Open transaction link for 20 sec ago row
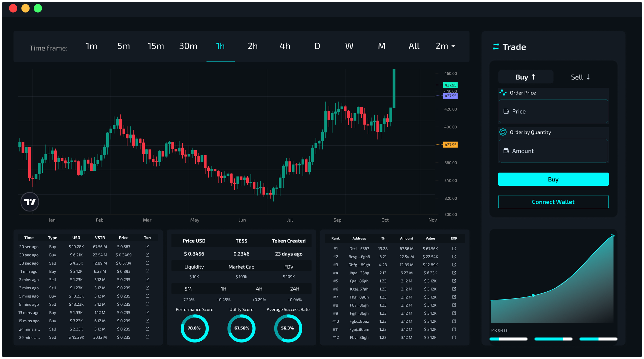This screenshot has width=644, height=359. pos(147,246)
